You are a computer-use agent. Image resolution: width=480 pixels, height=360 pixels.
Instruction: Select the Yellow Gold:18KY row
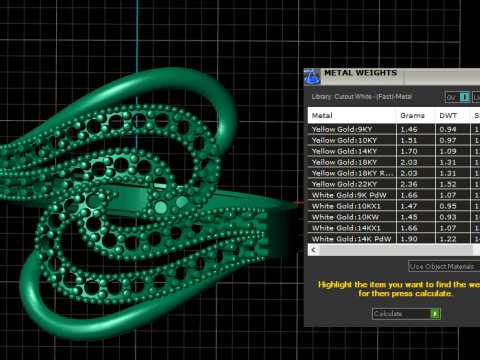393,162
